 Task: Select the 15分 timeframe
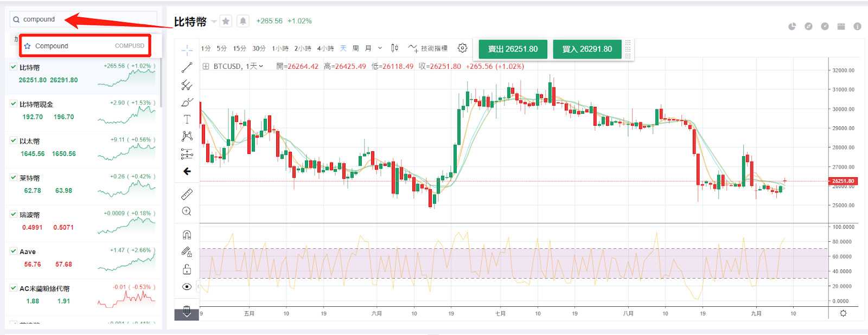pyautogui.click(x=239, y=48)
